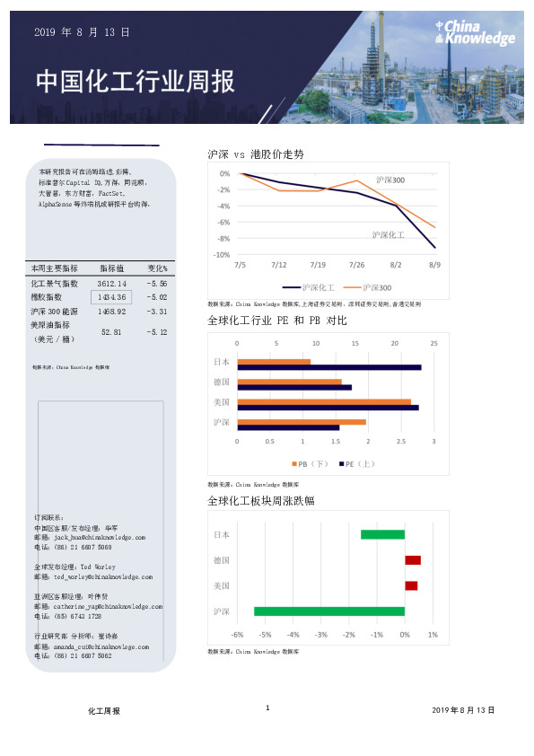Image resolution: width=534 pixels, height=756 pixels.
Task: Open email link amanda_cui@chinaknowlege.com
Action: coord(101,647)
